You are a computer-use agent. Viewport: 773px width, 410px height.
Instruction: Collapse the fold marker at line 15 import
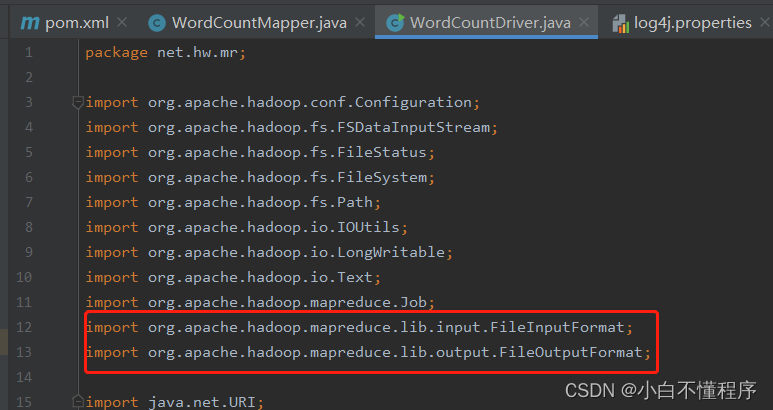[x=77, y=401]
